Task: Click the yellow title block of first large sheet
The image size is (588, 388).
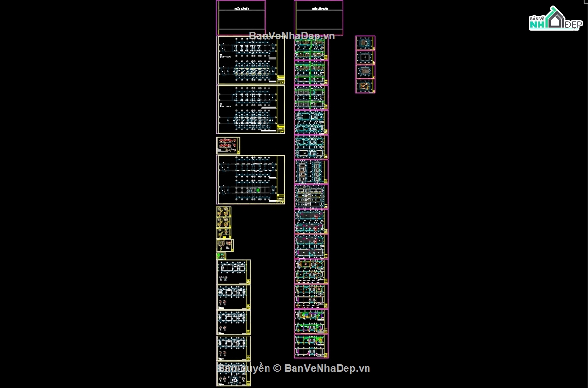Action: point(281,80)
